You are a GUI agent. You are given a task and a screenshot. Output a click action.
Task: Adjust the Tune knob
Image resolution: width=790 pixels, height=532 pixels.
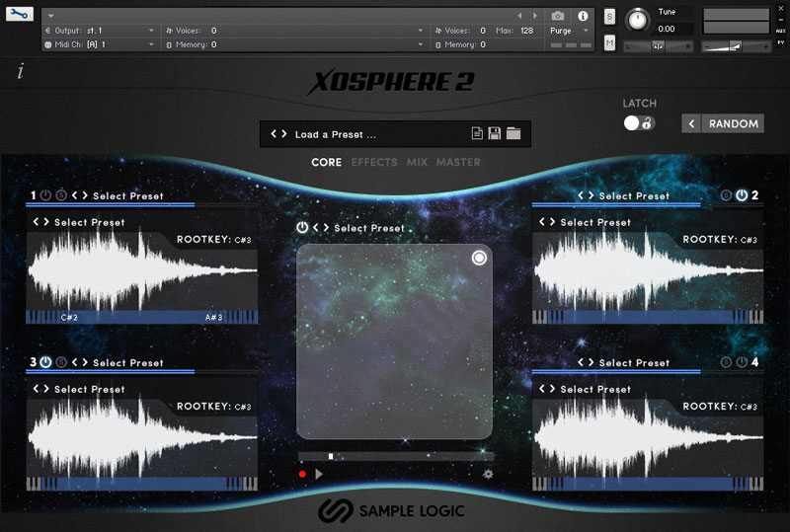[638, 21]
